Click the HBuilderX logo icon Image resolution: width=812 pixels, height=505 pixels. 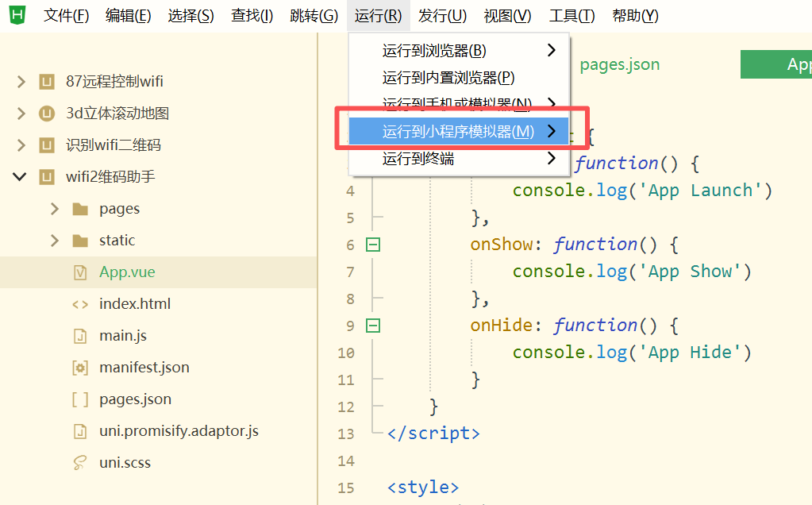pyautogui.click(x=17, y=14)
